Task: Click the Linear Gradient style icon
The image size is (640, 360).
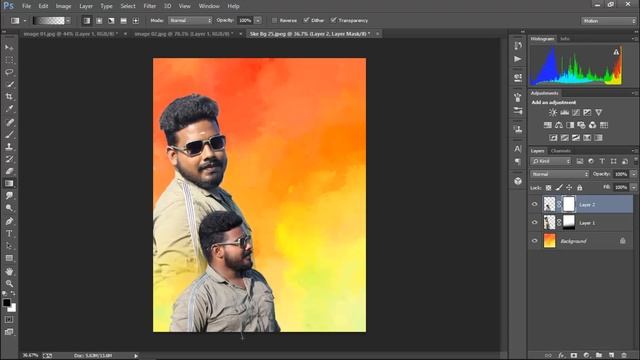Action: click(x=87, y=20)
